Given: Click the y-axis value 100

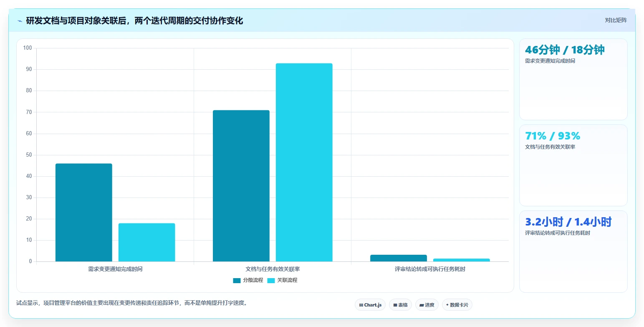Looking at the screenshot, I should pyautogui.click(x=28, y=48).
